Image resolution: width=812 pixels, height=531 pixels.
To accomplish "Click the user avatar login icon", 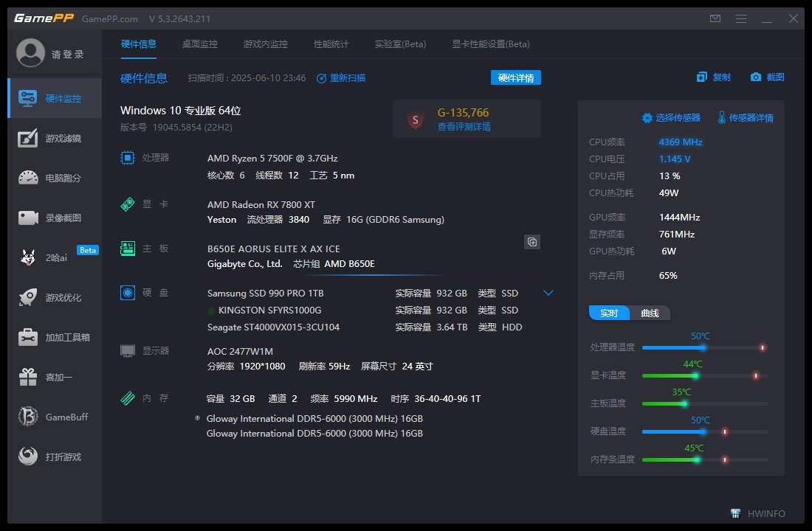I will pos(30,53).
